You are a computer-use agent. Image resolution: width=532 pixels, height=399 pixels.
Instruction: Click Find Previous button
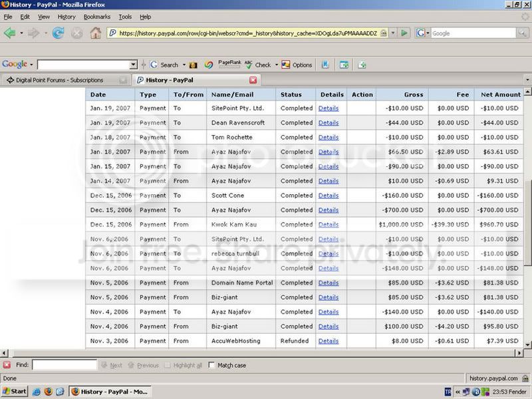coord(144,365)
